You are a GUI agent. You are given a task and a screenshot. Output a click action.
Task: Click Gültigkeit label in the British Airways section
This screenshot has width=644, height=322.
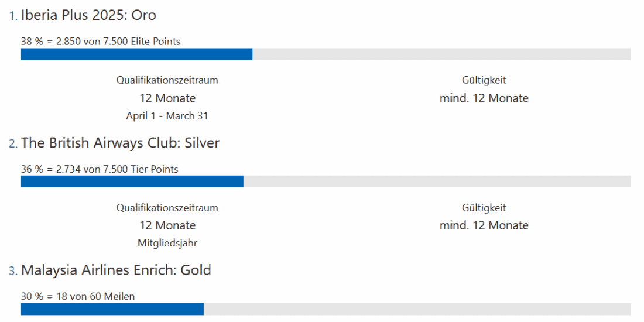(484, 208)
